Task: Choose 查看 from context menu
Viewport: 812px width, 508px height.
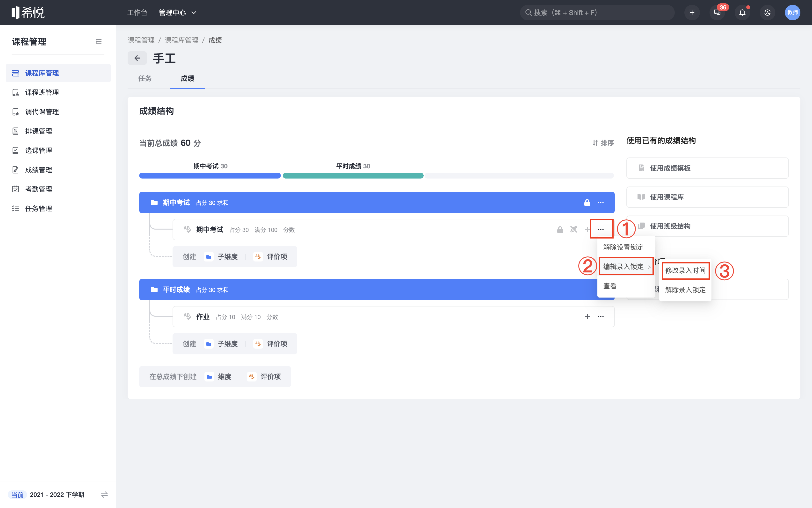Action: click(626, 286)
